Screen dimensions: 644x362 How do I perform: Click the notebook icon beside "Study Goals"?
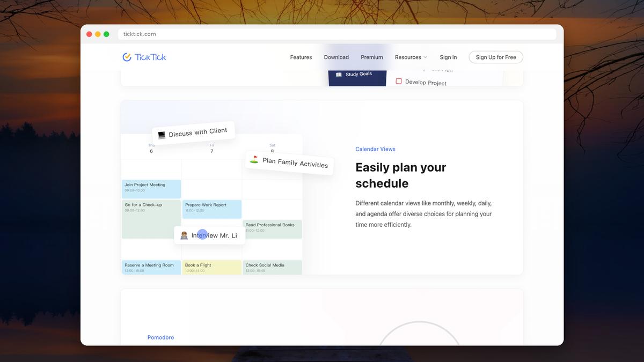[x=338, y=75]
